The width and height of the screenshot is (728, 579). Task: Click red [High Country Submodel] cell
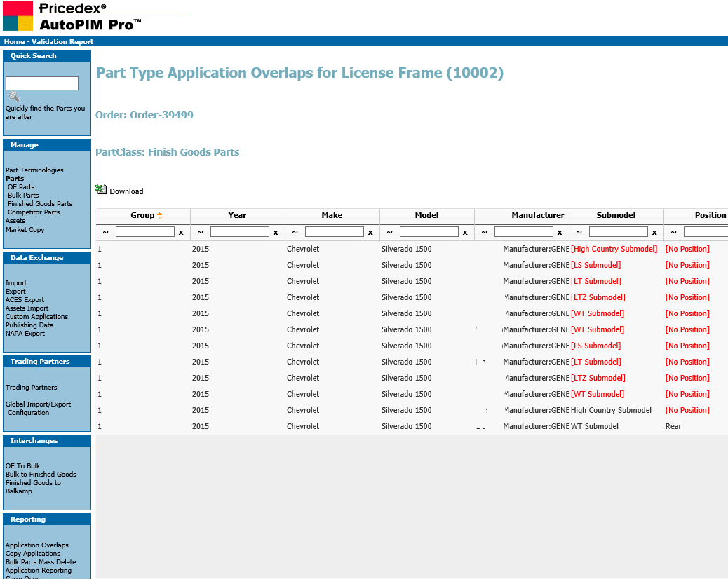tap(614, 249)
